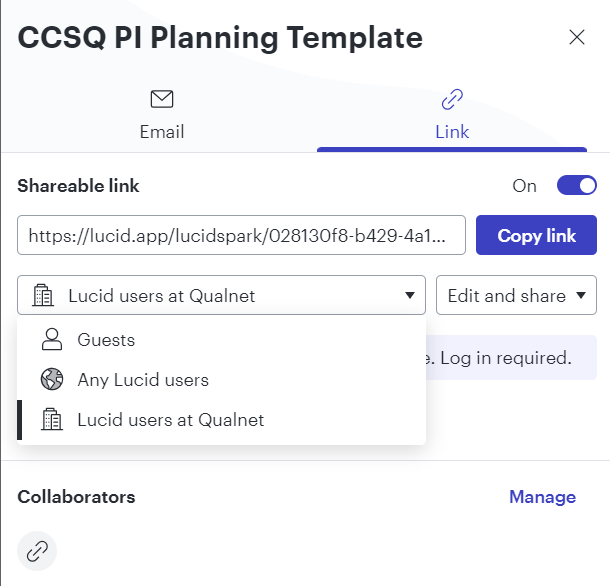Click the Log in required notice banner
Screen dimensions: 610x586
511,357
